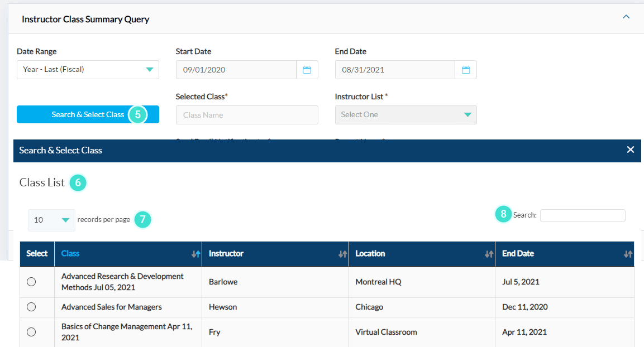Focus the class list Search field
Viewport: 644px width, 347px height.
pyautogui.click(x=582, y=215)
